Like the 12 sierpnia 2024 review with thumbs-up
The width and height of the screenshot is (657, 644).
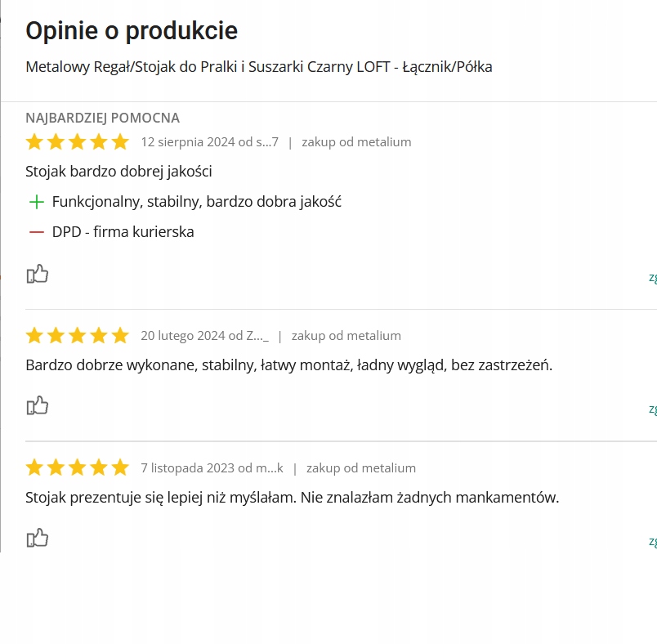[x=38, y=274]
